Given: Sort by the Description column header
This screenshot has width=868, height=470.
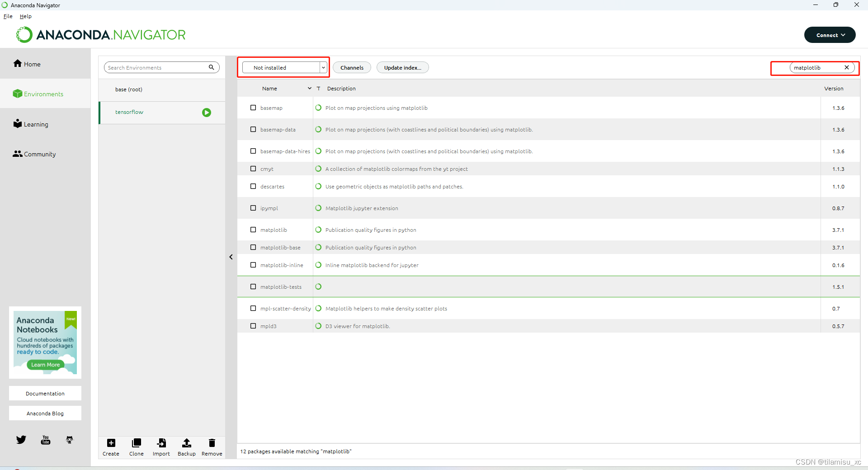Looking at the screenshot, I should tap(341, 89).
